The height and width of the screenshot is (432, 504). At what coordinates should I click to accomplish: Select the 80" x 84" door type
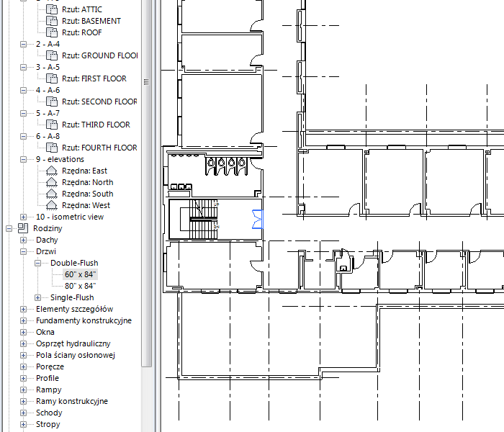coord(80,286)
